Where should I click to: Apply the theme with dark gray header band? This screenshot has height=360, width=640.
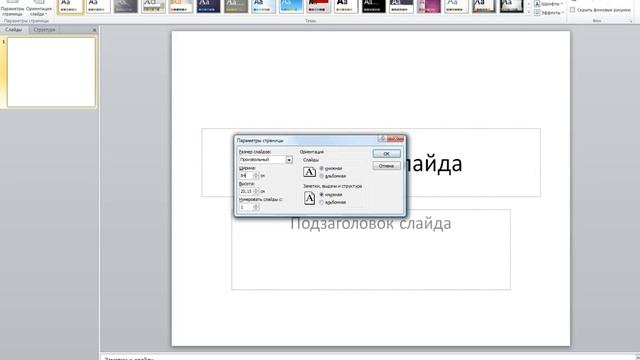(401, 7)
